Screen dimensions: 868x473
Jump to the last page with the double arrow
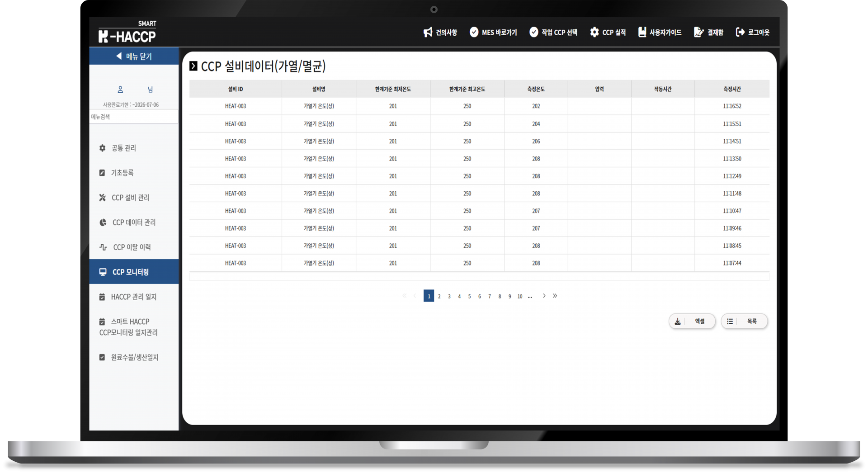pos(555,296)
